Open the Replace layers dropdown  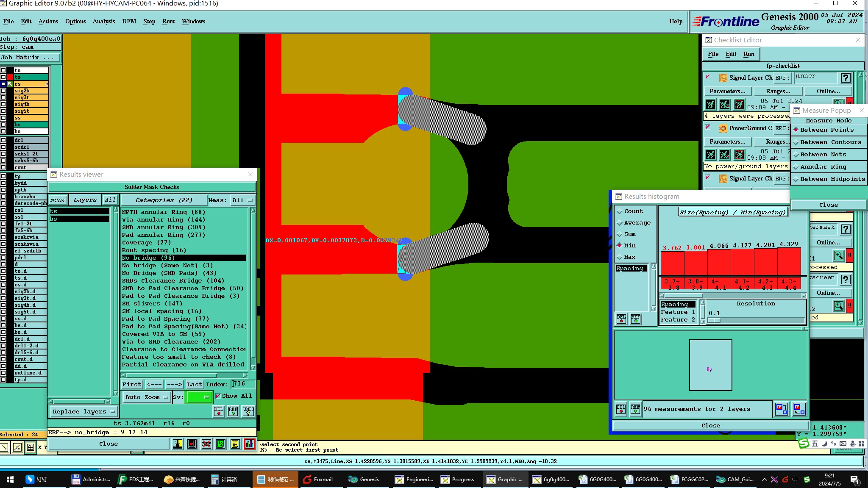coord(83,411)
